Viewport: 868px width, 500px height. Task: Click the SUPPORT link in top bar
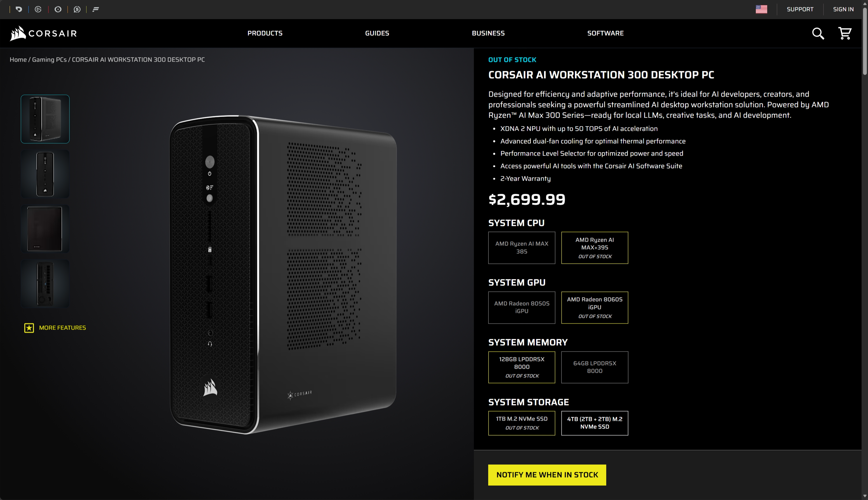click(x=800, y=9)
